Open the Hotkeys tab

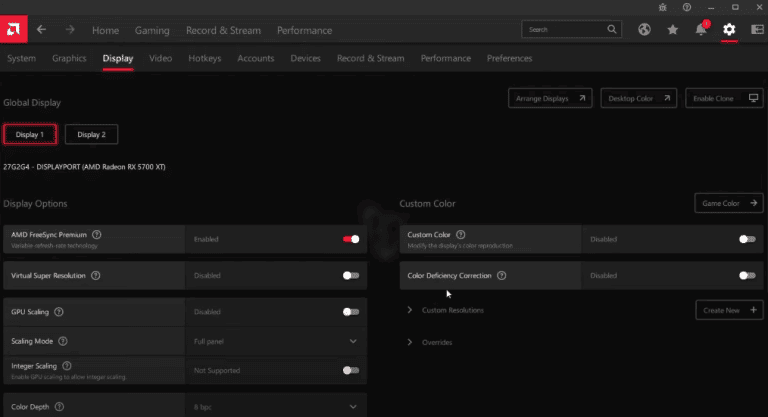coord(204,59)
